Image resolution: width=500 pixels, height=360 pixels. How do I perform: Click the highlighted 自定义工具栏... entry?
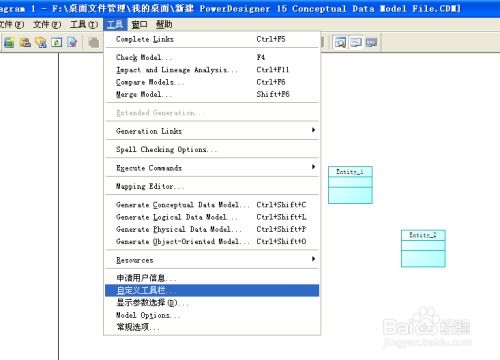coord(212,290)
